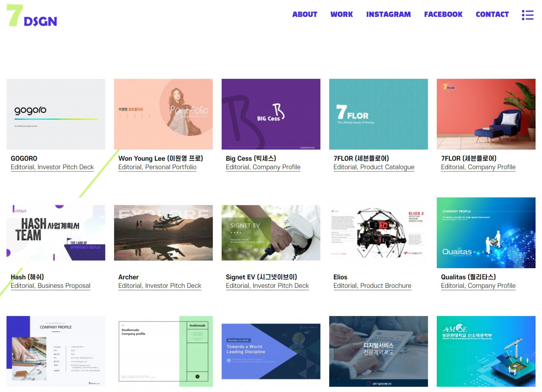Open the HASH TEAM project thumbnail
Screen dimensions: 542x392
(56, 232)
